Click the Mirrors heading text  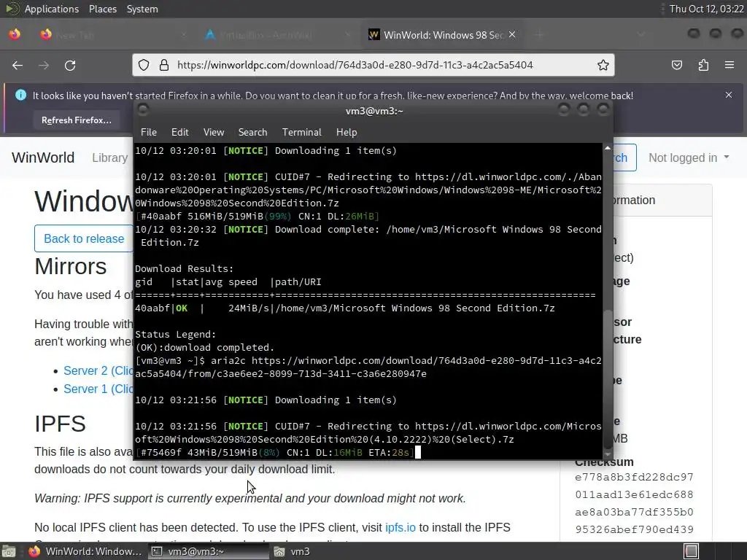(71, 266)
